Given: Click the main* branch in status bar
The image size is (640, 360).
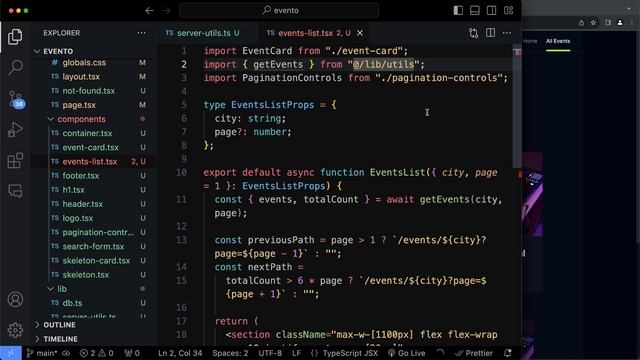Looking at the screenshot, I should (x=42, y=353).
